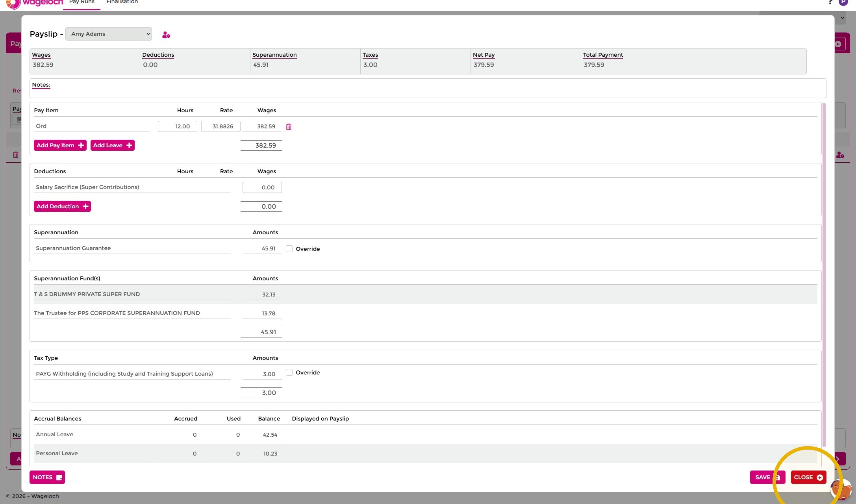The width and height of the screenshot is (856, 504).
Task: Click the Add Pay Item button
Action: coord(60,145)
